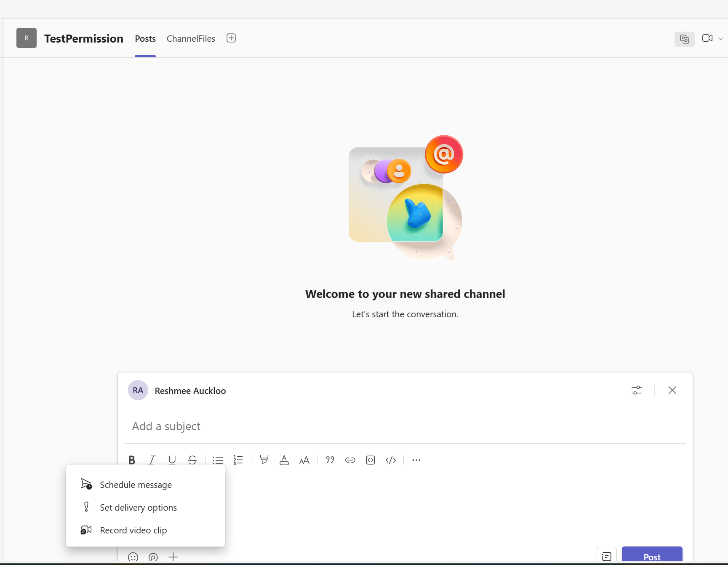Open more formatting options
Viewport: 728px width, 565px height.
pos(416,460)
